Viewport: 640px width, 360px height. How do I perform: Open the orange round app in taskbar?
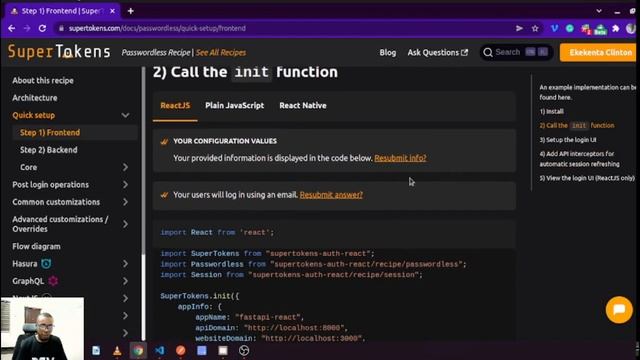tap(181, 351)
